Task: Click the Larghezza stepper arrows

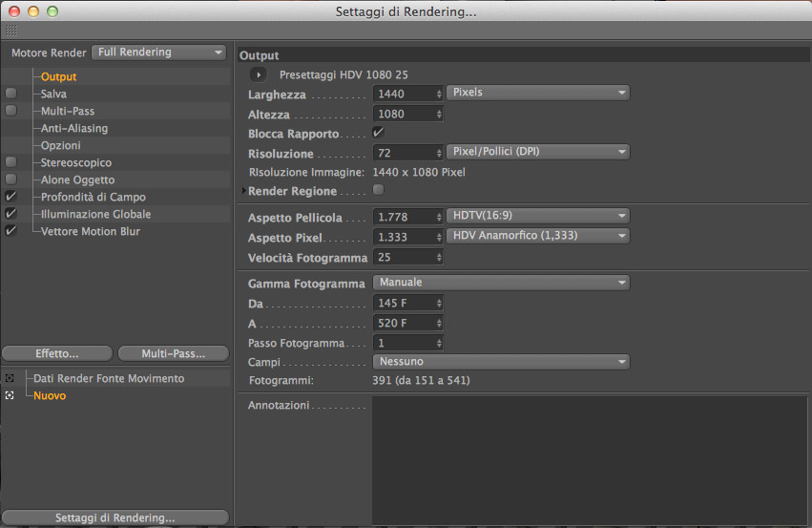Action: coord(439,94)
